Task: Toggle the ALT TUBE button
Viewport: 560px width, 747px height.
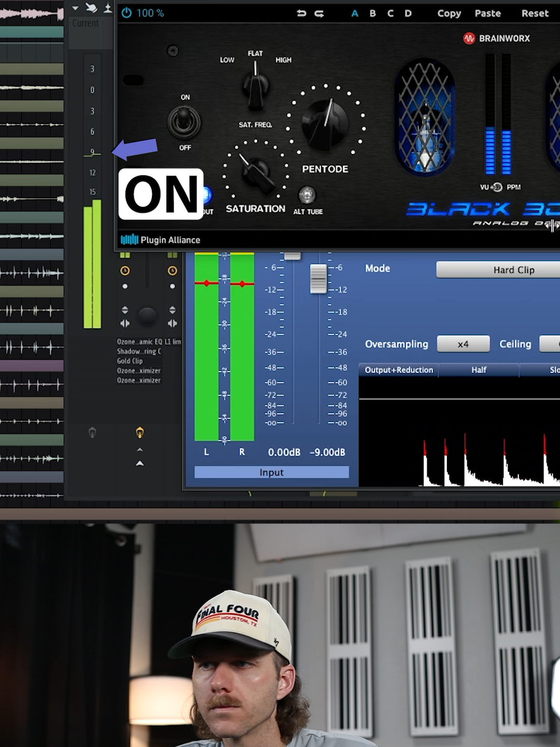Action: point(307,195)
